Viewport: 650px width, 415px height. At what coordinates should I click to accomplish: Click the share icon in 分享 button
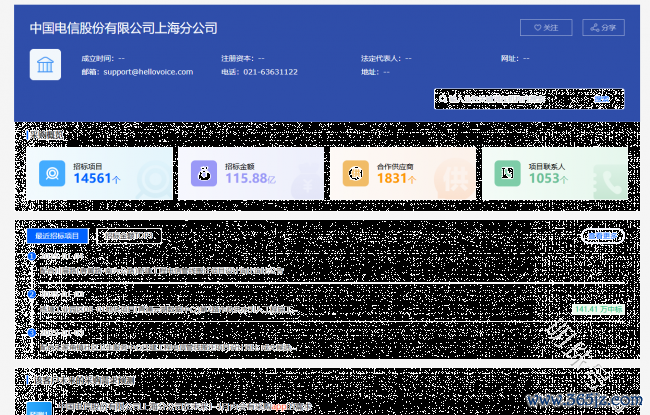tap(595, 27)
